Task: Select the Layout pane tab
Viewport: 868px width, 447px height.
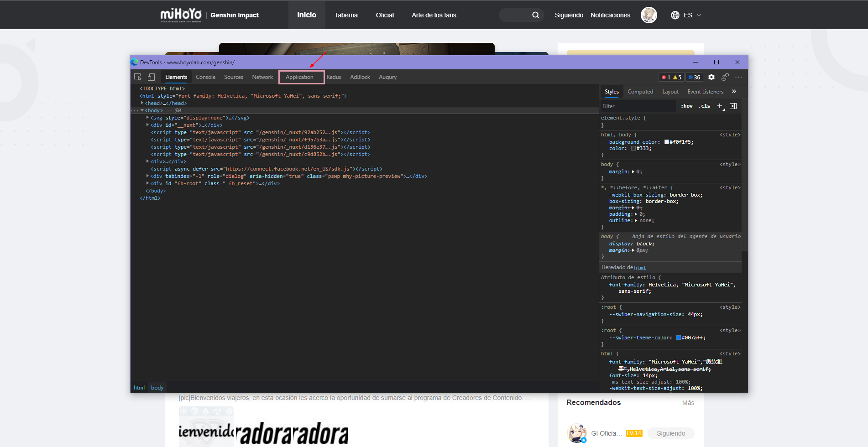Action: pyautogui.click(x=670, y=92)
